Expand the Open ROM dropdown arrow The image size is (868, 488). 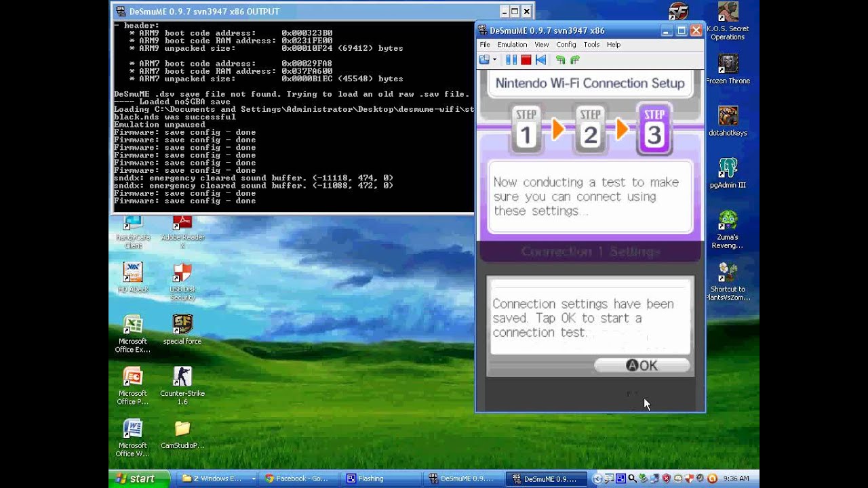tap(494, 60)
